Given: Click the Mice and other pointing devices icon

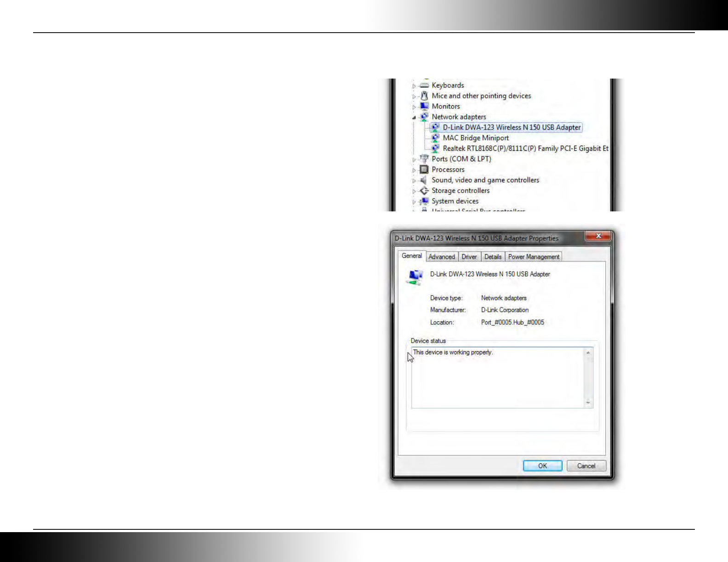Looking at the screenshot, I should click(424, 96).
